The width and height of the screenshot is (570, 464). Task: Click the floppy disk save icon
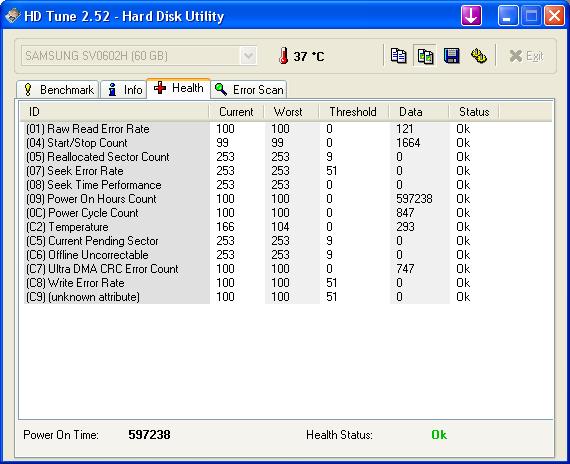pyautogui.click(x=452, y=56)
